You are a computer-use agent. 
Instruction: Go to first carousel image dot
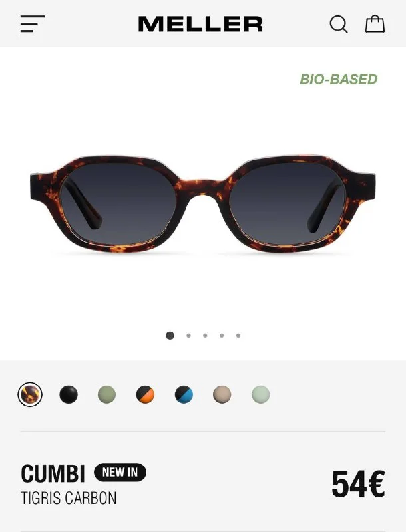[170, 336]
